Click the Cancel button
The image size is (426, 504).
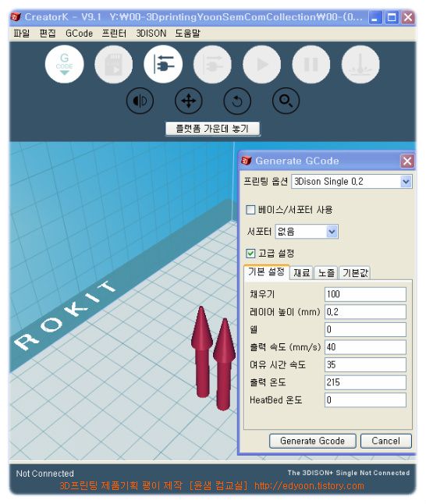click(385, 441)
